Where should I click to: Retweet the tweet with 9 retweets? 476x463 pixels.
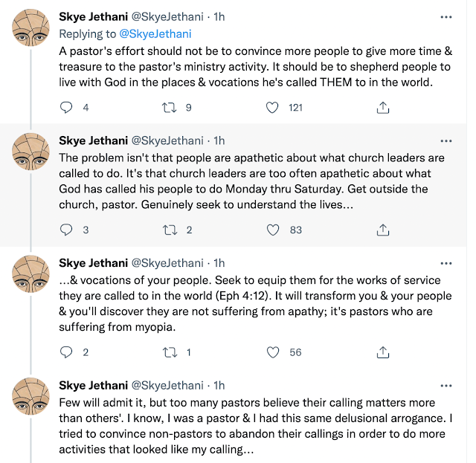click(x=169, y=108)
